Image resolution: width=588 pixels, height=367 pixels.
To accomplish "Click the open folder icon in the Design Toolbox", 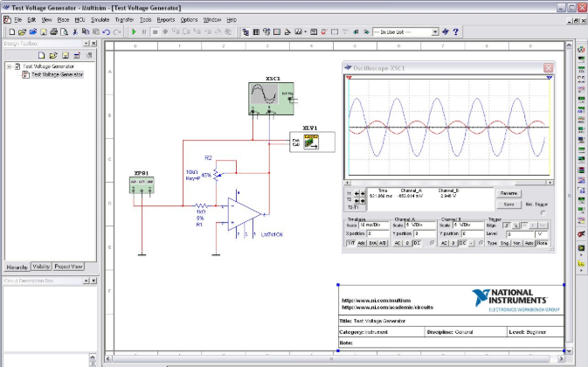I will click(53, 55).
